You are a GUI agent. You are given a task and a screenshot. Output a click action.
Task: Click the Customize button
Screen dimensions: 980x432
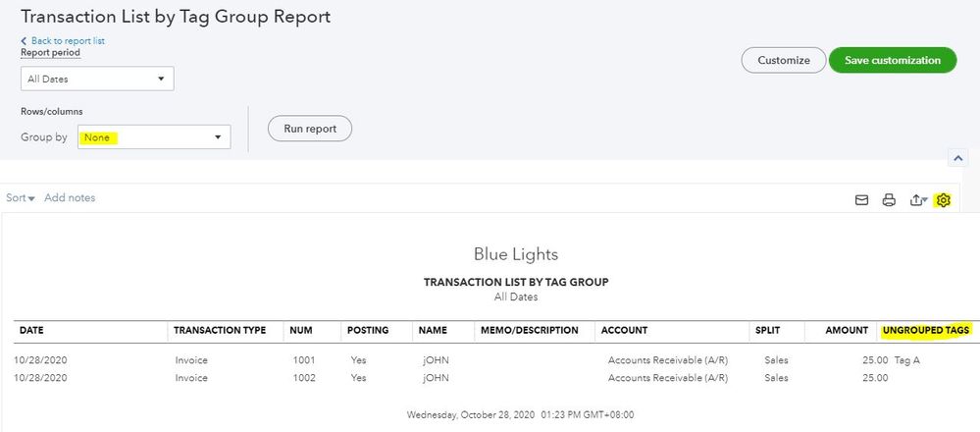pyautogui.click(x=784, y=60)
